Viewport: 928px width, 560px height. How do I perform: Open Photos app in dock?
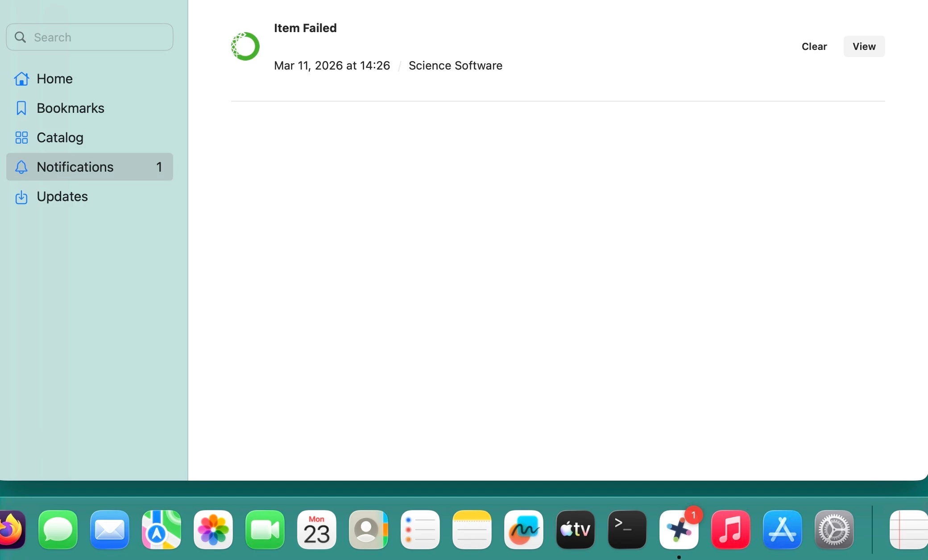213,530
